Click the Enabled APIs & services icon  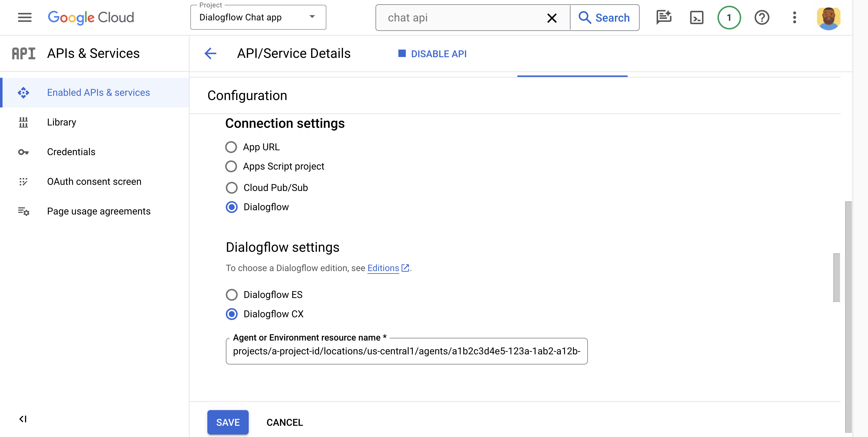[23, 92]
